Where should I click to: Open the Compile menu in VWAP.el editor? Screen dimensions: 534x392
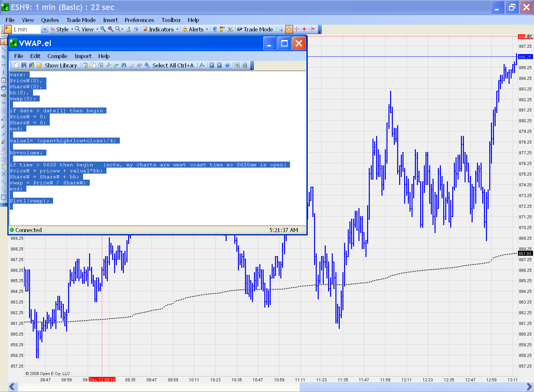pyautogui.click(x=57, y=56)
